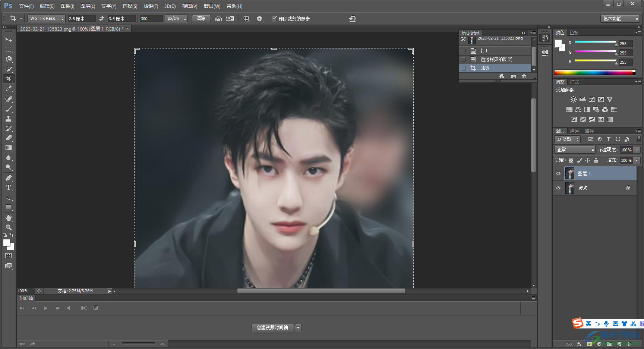The image size is (644, 349).
Task: Select the Eraser tool
Action: (x=9, y=138)
